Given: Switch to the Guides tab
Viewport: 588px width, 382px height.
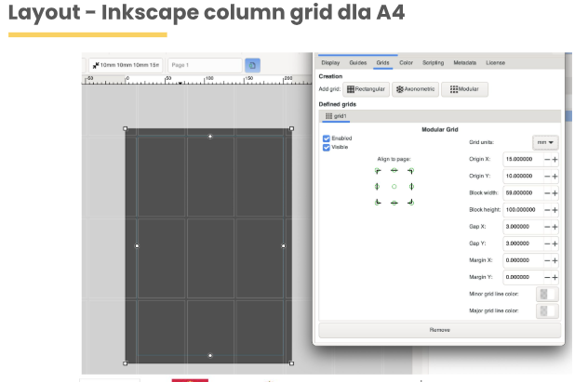Looking at the screenshot, I should point(358,63).
